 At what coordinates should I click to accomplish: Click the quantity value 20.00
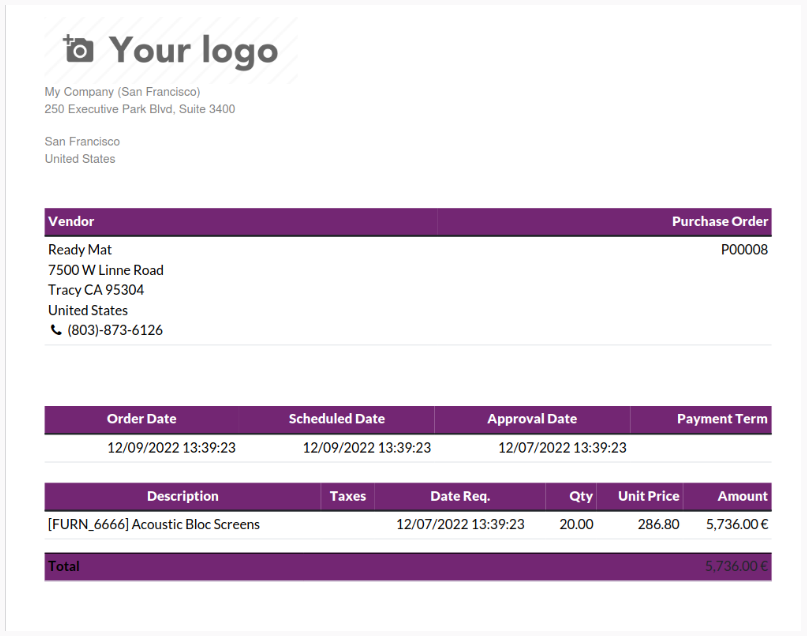[x=576, y=524]
